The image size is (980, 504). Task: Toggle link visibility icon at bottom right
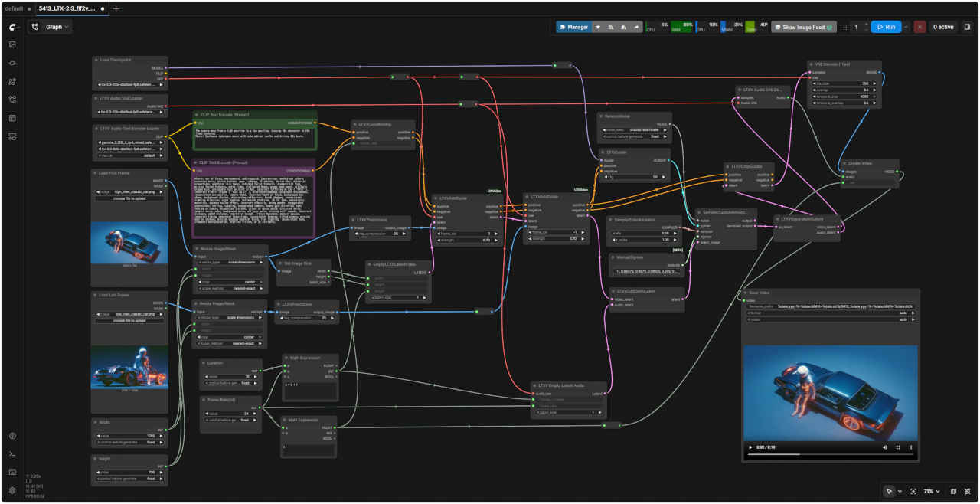968,491
